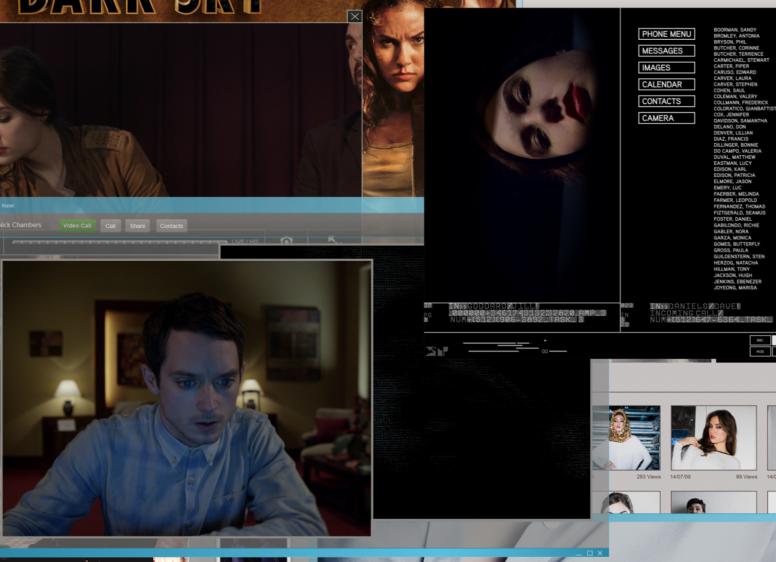Select contact 'CARTER, PIPER'
The width and height of the screenshot is (776, 562).
731,66
